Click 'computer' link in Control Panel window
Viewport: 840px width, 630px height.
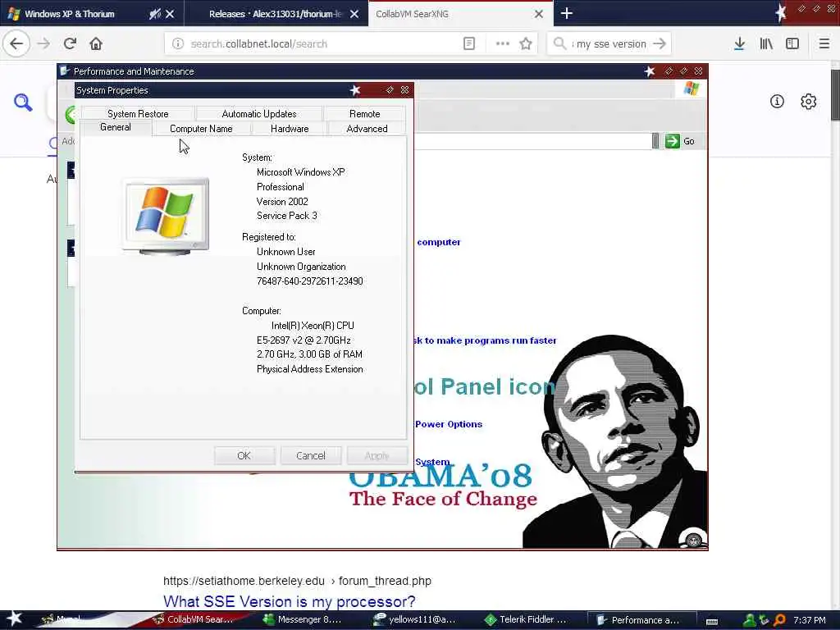pos(439,242)
